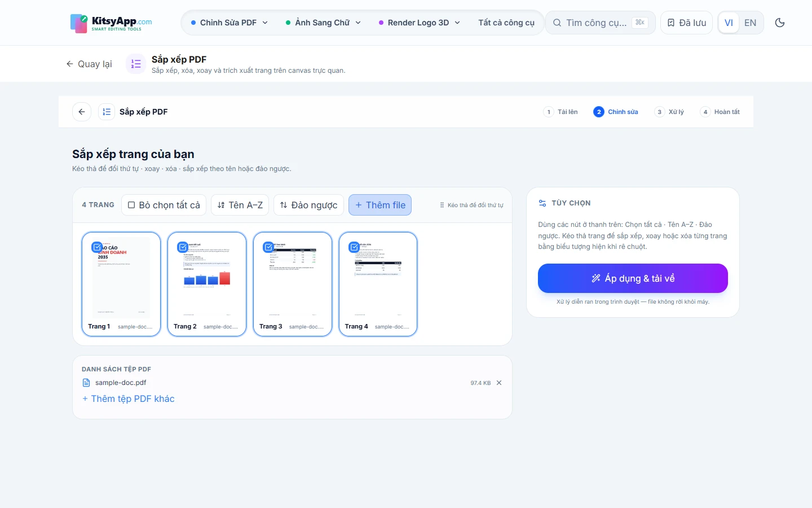812x508 pixels.
Task: Expand the Render Logo 3D dropdown
Action: (420, 23)
